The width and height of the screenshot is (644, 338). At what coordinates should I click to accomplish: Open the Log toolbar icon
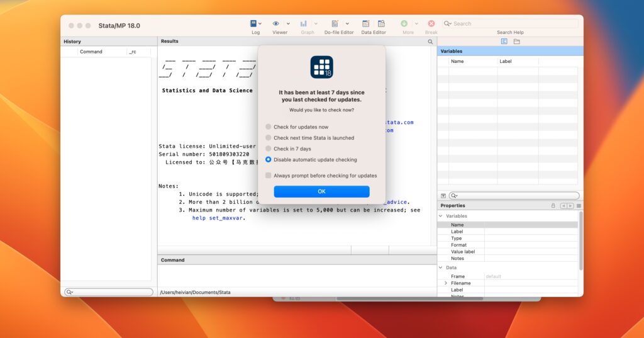(253, 23)
